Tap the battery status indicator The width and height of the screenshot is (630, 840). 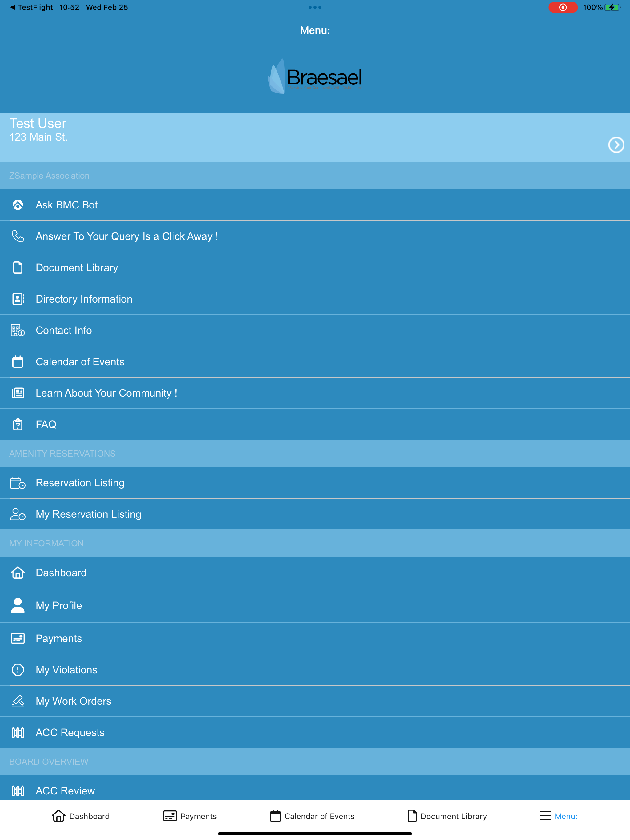coord(612,7)
